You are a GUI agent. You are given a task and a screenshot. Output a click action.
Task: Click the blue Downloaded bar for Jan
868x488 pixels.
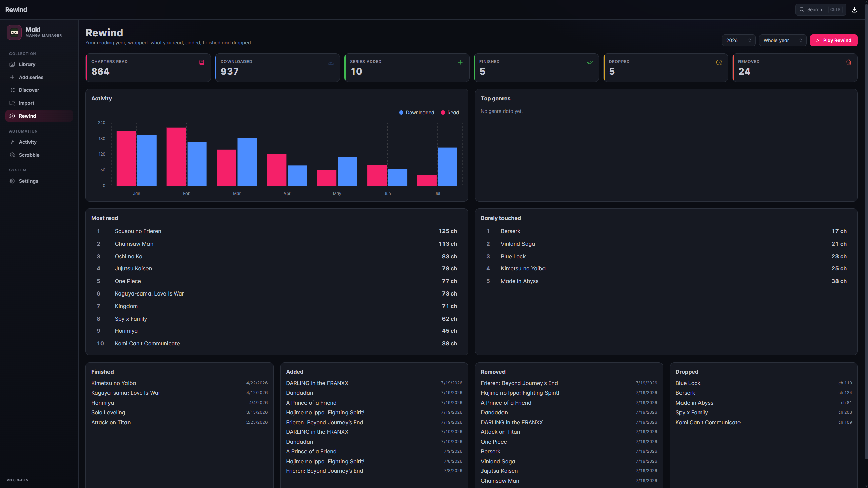pyautogui.click(x=147, y=160)
